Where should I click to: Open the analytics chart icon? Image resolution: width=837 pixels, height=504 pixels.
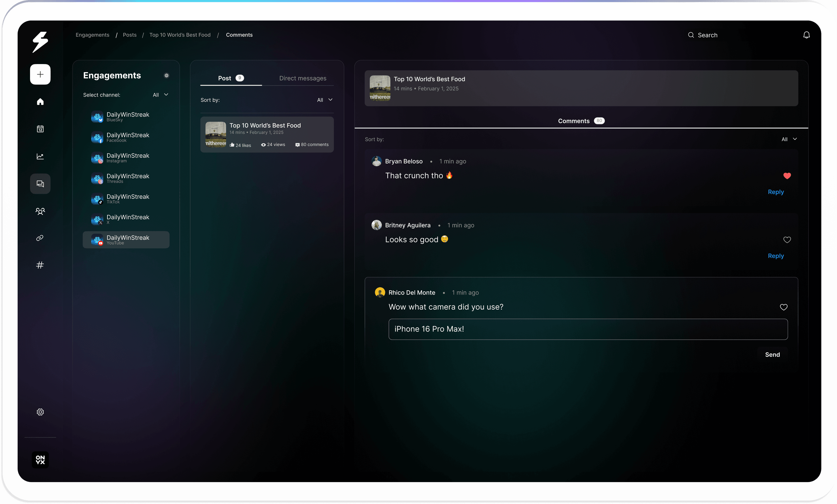point(40,156)
